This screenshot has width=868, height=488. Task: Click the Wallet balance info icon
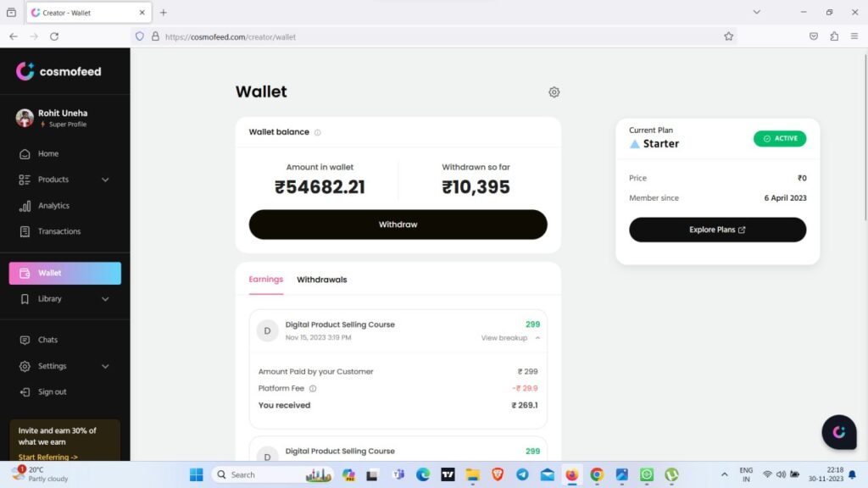click(x=318, y=133)
